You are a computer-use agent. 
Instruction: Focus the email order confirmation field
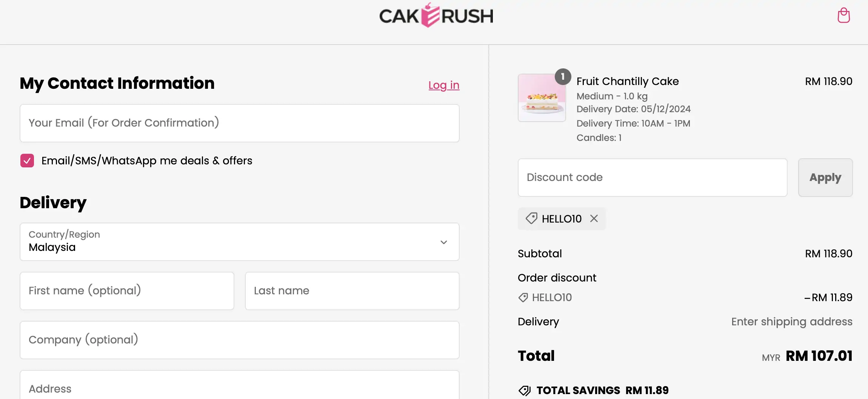pos(239,123)
